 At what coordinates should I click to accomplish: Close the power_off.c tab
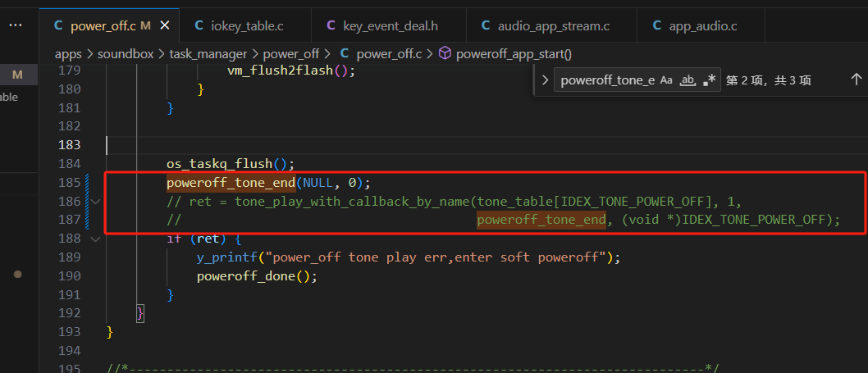click(165, 25)
